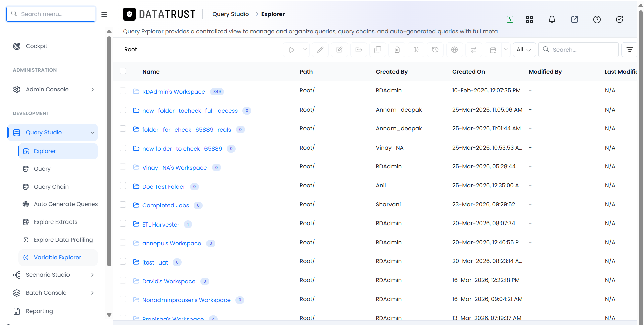Click the table Search input field
Screen dimensions: 644x325
(579, 50)
